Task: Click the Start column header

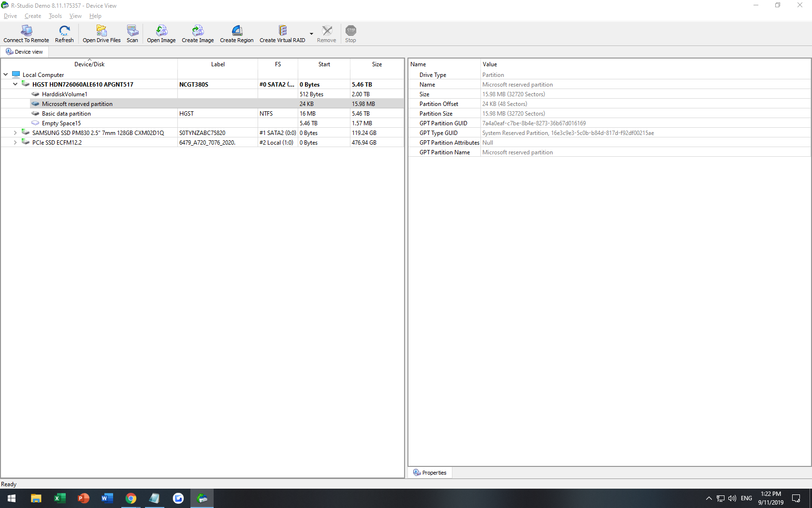Action: pos(324,64)
